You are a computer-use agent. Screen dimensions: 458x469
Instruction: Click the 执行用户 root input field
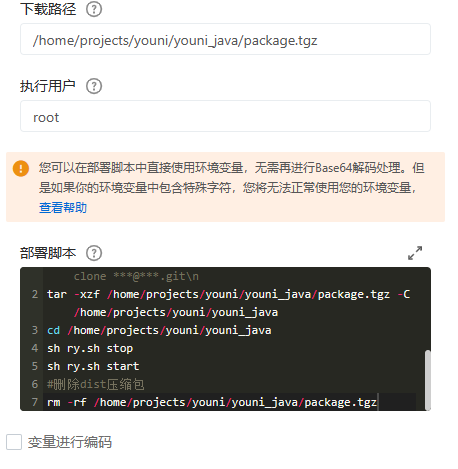point(225,116)
